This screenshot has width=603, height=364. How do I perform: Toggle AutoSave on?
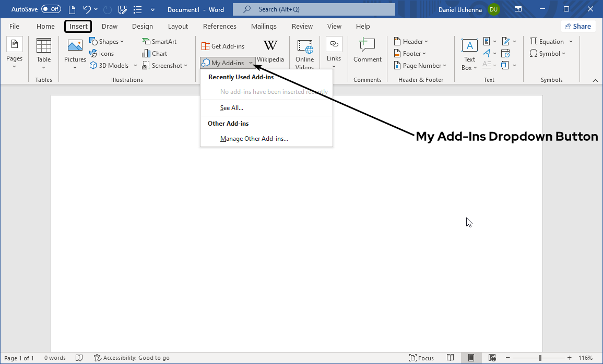tap(52, 9)
